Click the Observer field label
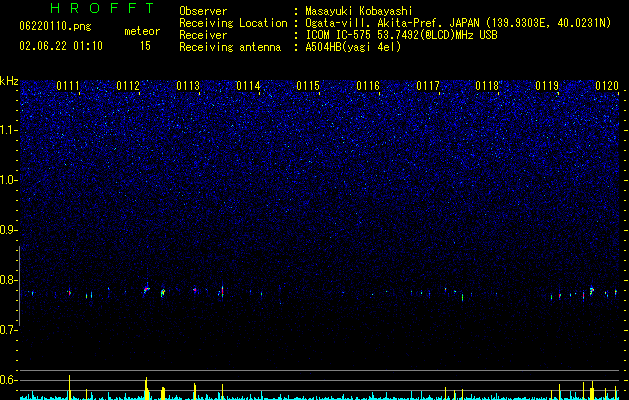 pyautogui.click(x=203, y=11)
